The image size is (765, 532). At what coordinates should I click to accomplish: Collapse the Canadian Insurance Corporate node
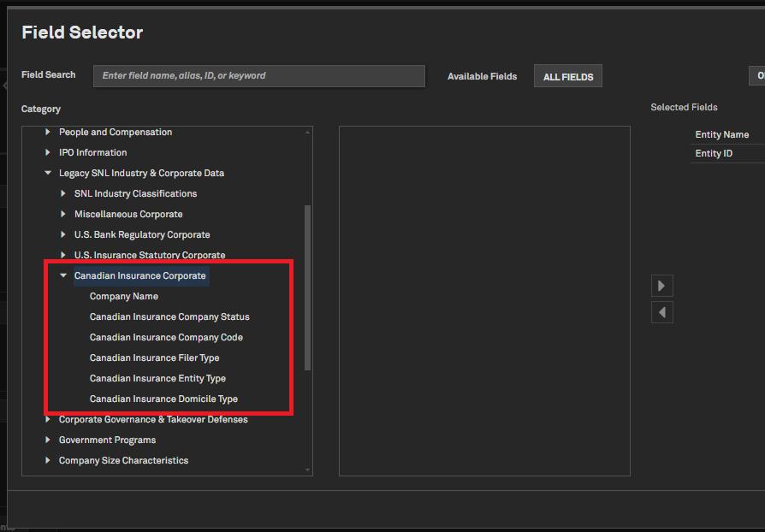pyautogui.click(x=63, y=275)
